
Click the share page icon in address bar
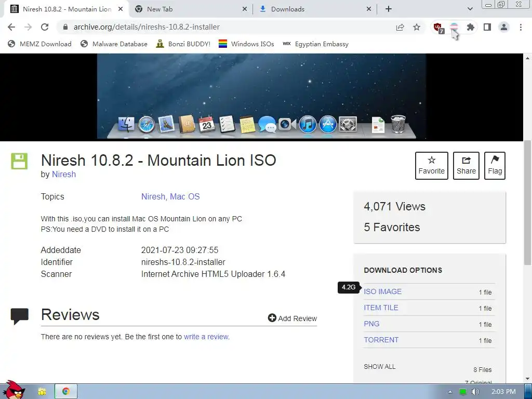click(x=400, y=27)
